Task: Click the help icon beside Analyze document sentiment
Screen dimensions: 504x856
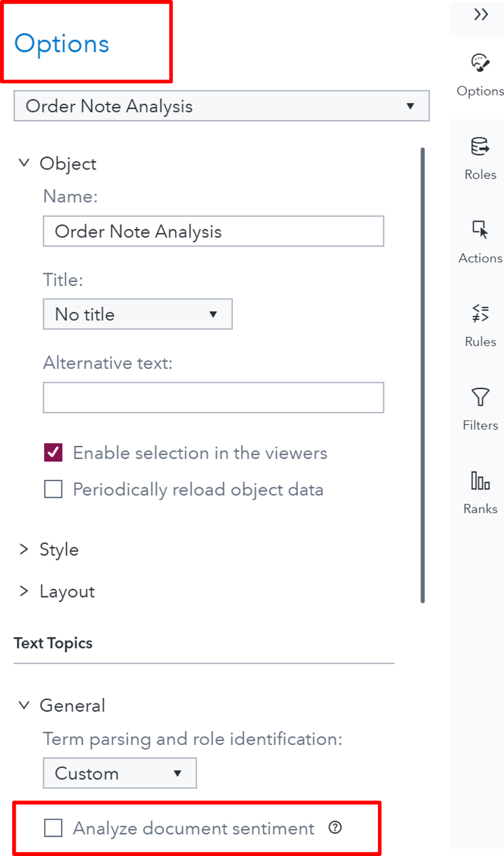Action: click(x=335, y=828)
